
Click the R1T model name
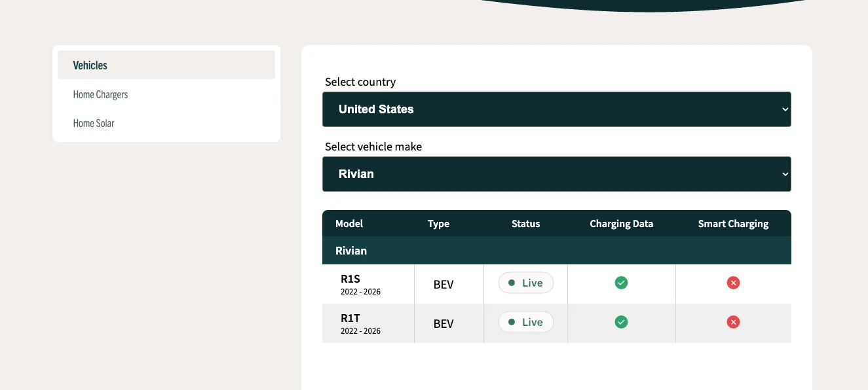(x=350, y=318)
